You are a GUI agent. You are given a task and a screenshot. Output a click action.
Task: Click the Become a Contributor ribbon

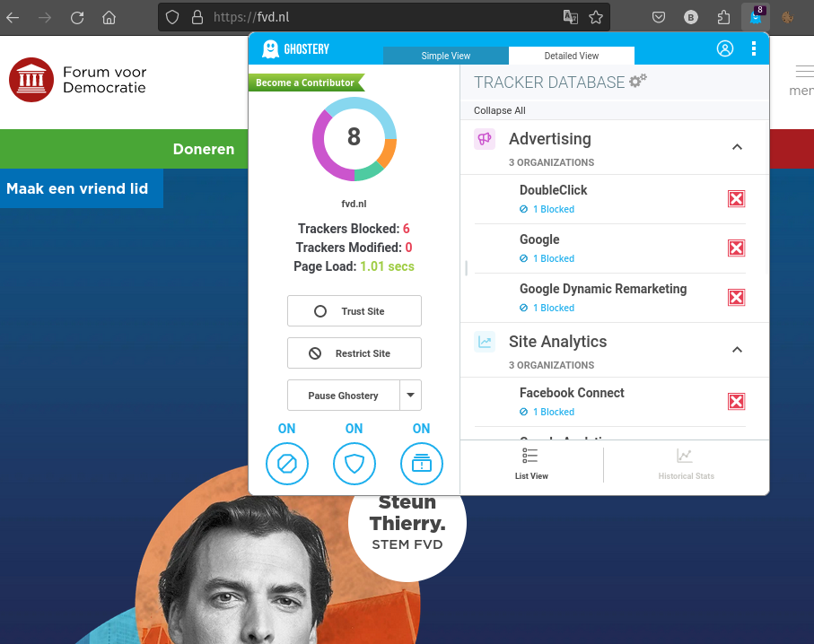[306, 83]
